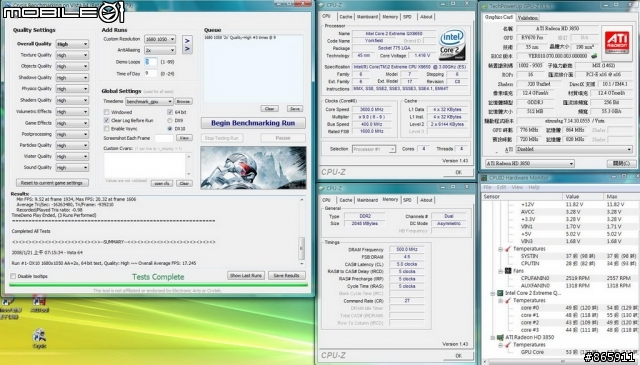Click the Fans icon in Hardware Monitor tree
Screen dimensions: 640x365
(508, 271)
